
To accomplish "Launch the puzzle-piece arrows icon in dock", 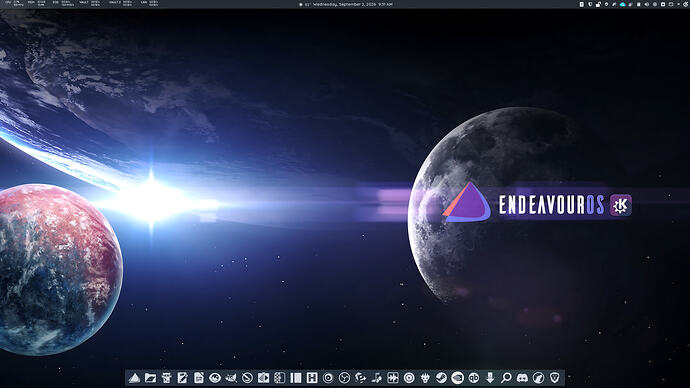I will click(x=393, y=377).
